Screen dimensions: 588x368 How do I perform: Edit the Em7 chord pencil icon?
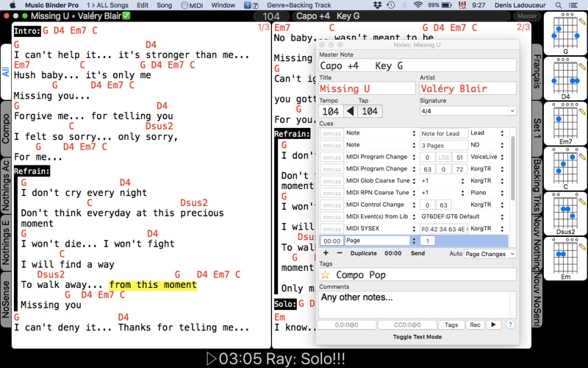point(582,111)
